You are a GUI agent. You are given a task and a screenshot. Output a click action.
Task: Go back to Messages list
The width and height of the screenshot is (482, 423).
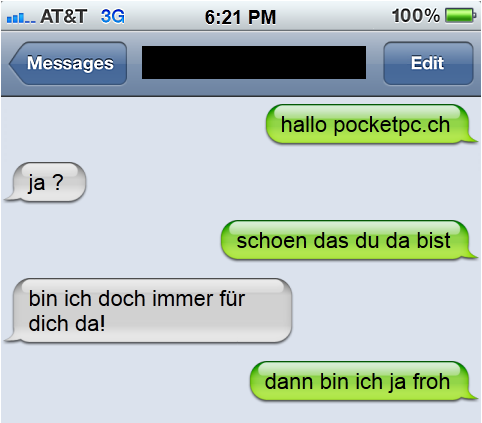point(68,63)
